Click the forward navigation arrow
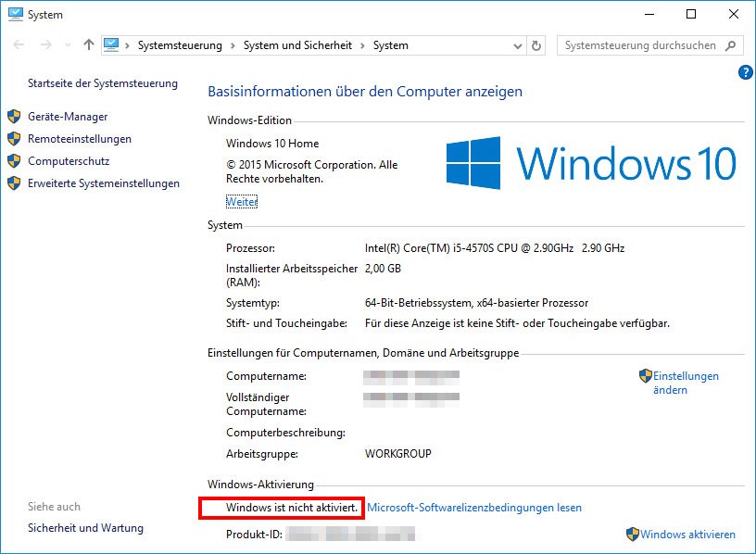 click(45, 44)
